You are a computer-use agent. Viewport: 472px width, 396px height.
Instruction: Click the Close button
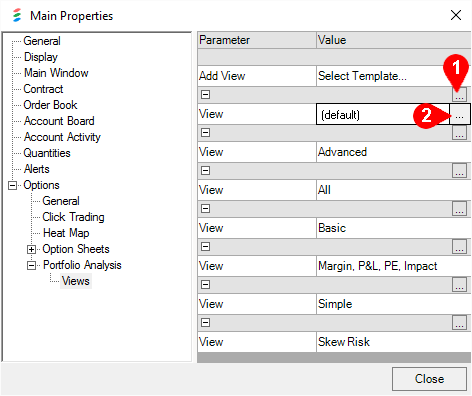429,379
